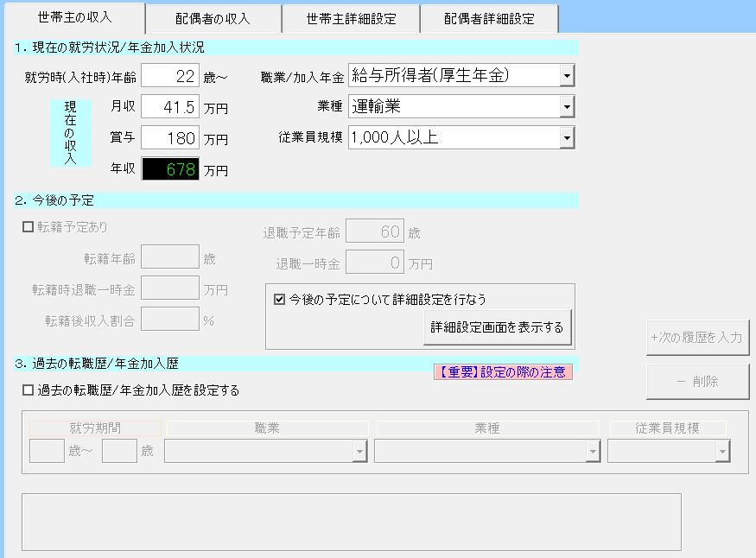Image resolution: width=756 pixels, height=558 pixels.
Task: Select the 配偶者詳細設定 tab
Action: 489,18
